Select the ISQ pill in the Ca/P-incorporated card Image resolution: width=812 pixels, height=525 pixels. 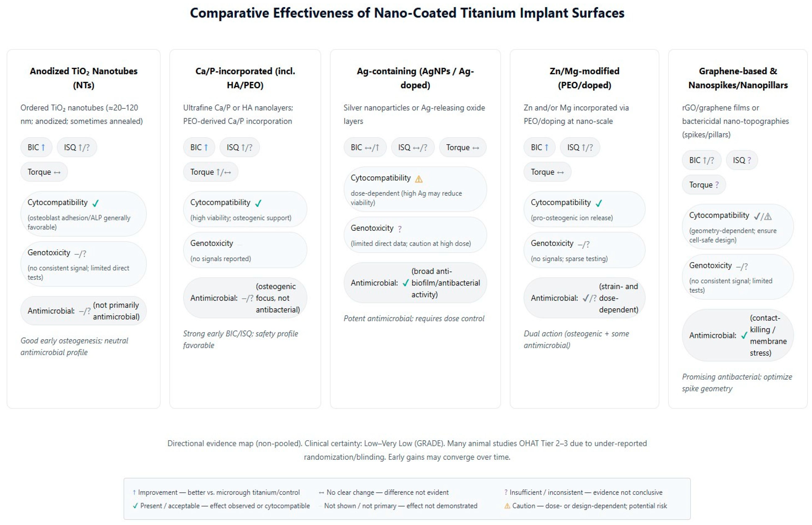[239, 147]
